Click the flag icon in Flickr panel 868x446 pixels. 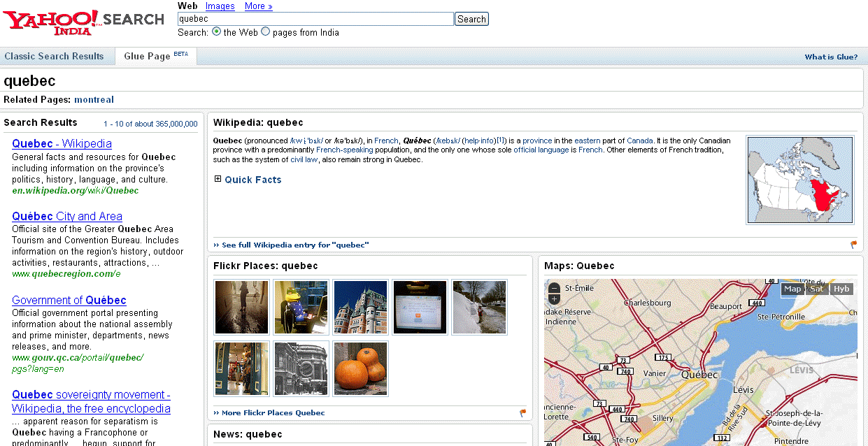522,412
